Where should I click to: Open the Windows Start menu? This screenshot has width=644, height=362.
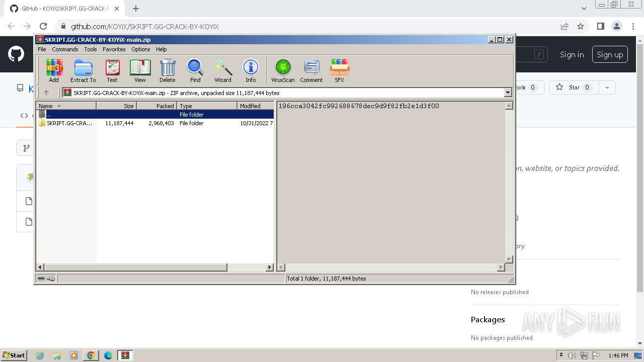pos(14,355)
